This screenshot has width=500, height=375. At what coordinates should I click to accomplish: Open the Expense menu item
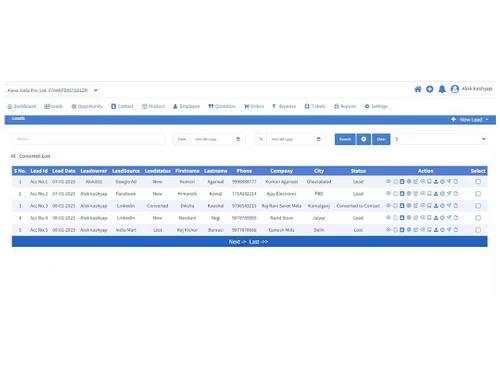(284, 106)
